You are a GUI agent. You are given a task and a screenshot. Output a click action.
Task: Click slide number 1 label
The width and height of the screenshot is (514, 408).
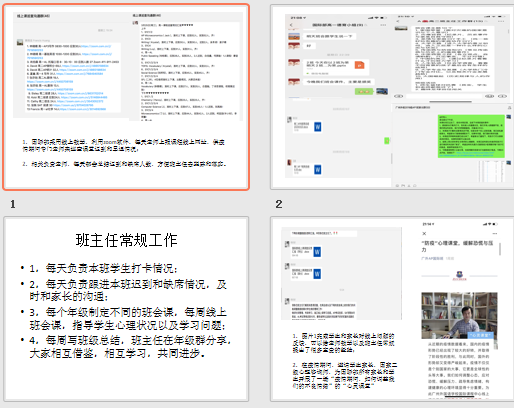pyautogui.click(x=13, y=204)
